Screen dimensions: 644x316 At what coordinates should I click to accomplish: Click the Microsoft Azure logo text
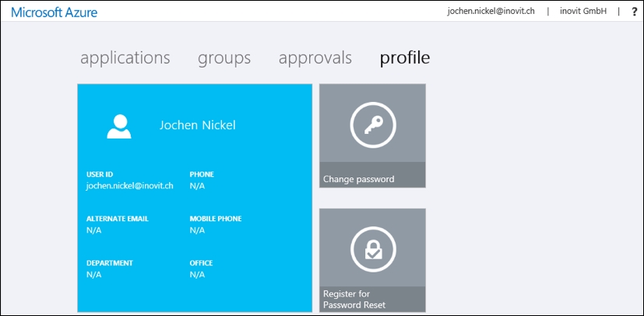point(55,12)
